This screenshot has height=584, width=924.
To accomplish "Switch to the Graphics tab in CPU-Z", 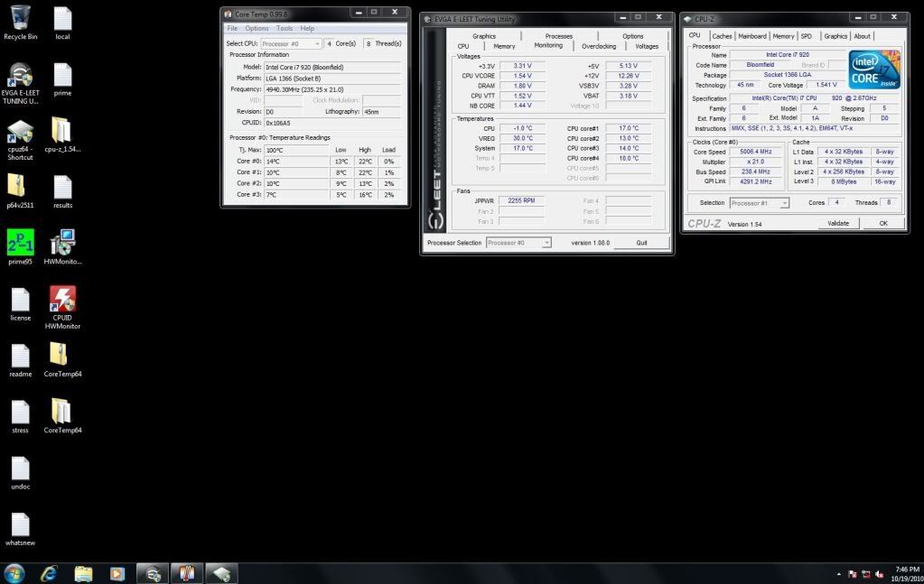I will click(x=835, y=36).
